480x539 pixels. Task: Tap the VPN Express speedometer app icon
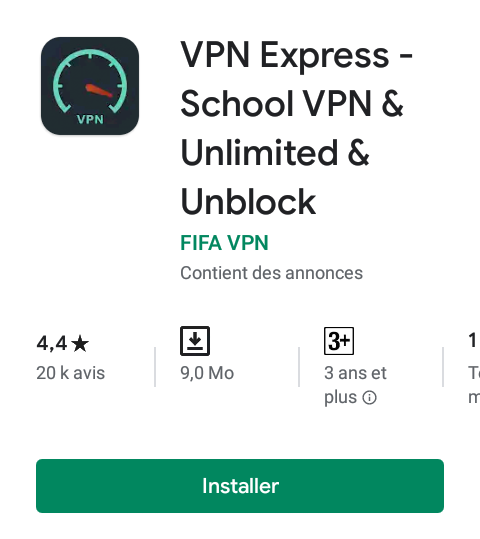[x=90, y=86]
